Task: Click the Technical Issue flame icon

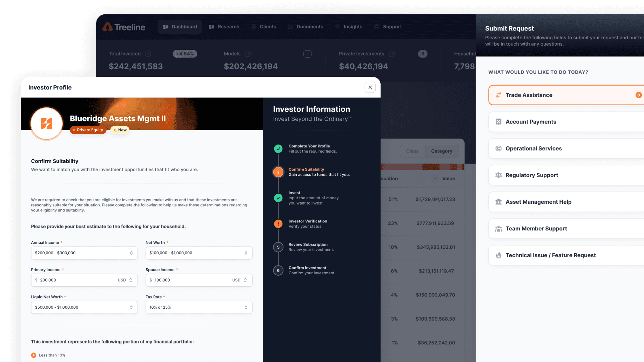Action: click(498, 255)
